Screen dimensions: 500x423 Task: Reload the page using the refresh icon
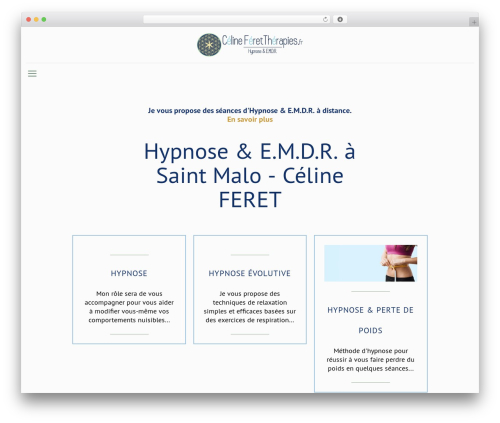pos(325,19)
